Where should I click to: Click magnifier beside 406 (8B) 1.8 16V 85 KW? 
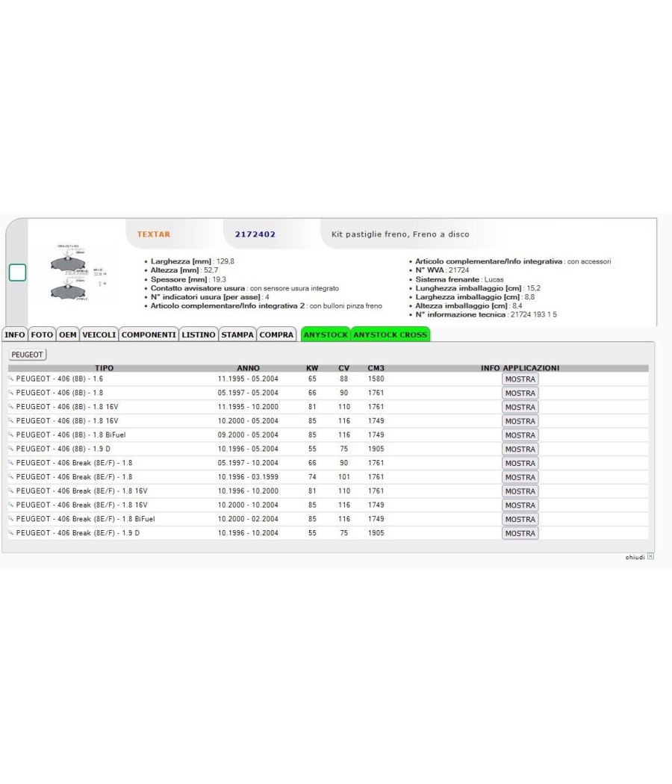click(x=11, y=421)
